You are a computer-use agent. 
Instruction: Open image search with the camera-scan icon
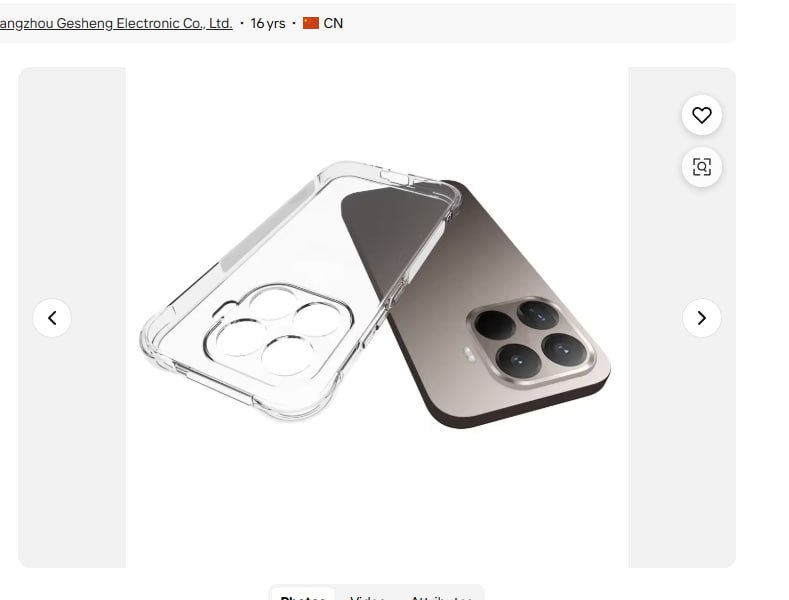pos(701,167)
